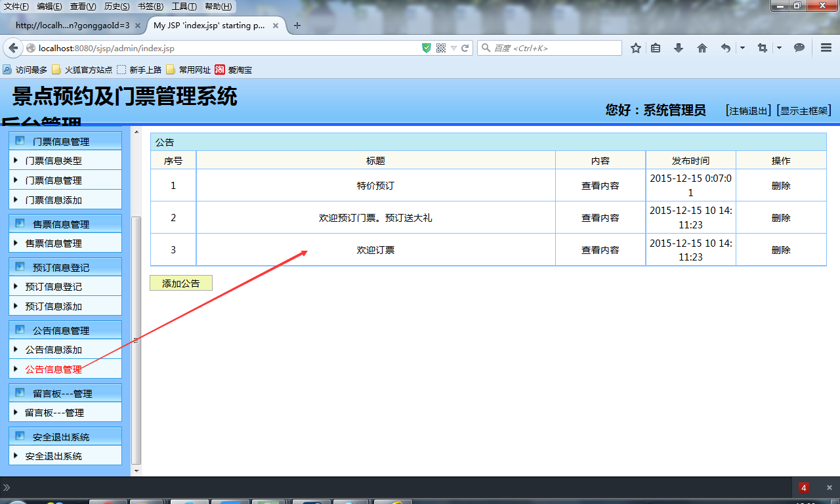Close the 'My JSP index.jsp' tab
Viewport: 840px width, 504px height.
click(276, 26)
